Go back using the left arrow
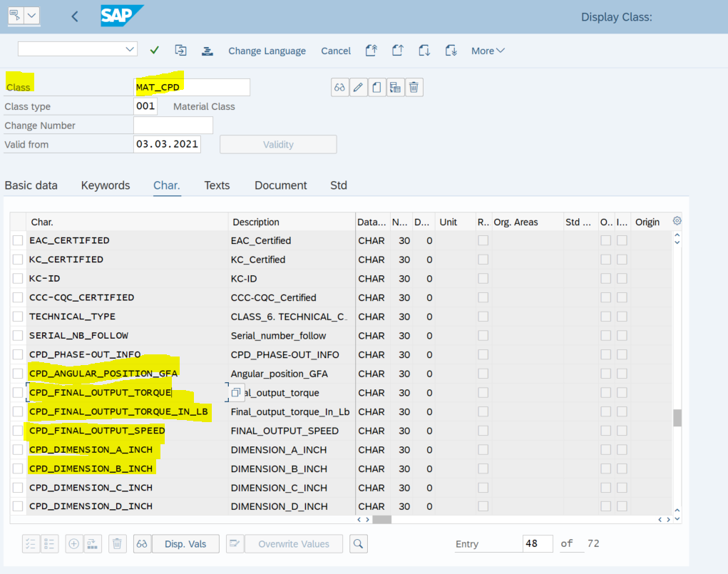The image size is (728, 574). pos(75,16)
